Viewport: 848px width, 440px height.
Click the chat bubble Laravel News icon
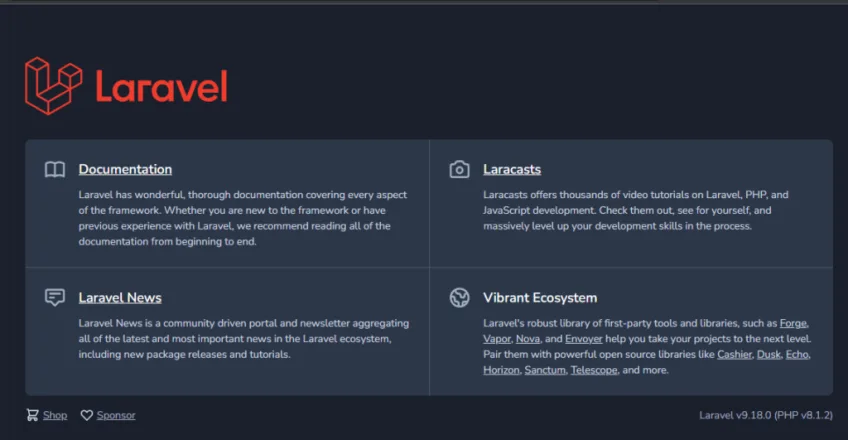point(55,297)
